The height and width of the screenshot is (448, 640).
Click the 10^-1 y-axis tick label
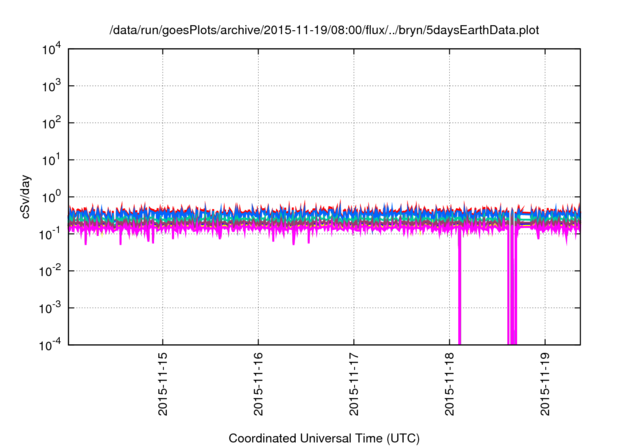click(50, 234)
